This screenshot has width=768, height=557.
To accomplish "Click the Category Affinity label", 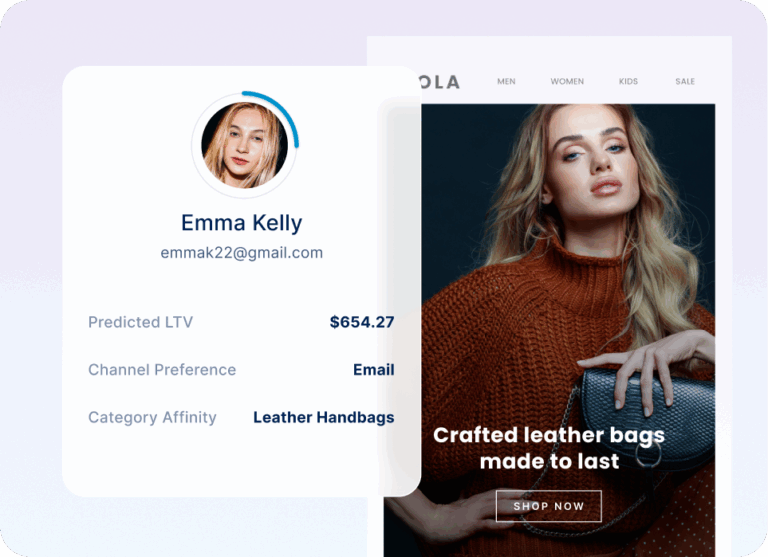I will click(x=152, y=417).
